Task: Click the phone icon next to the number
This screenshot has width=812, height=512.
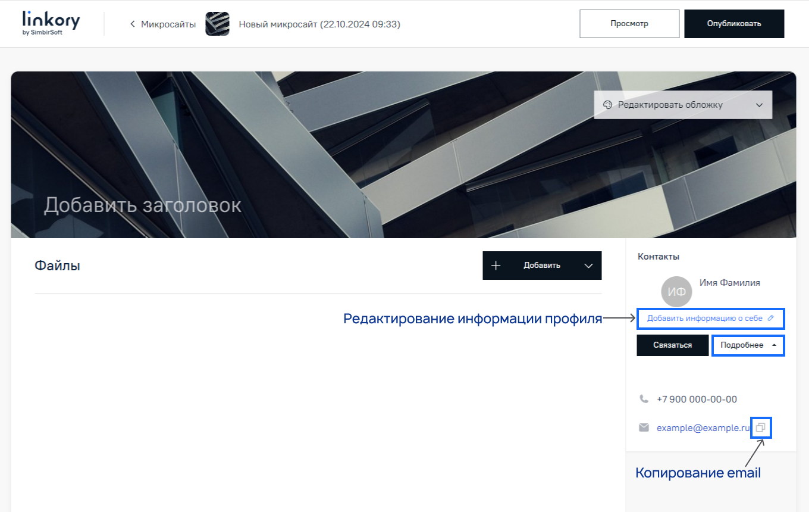Action: point(644,399)
